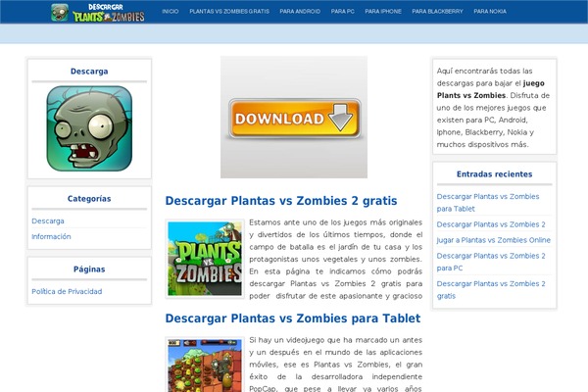Click the zombie head icon under Descarga
588x392 pixels.
point(89,128)
